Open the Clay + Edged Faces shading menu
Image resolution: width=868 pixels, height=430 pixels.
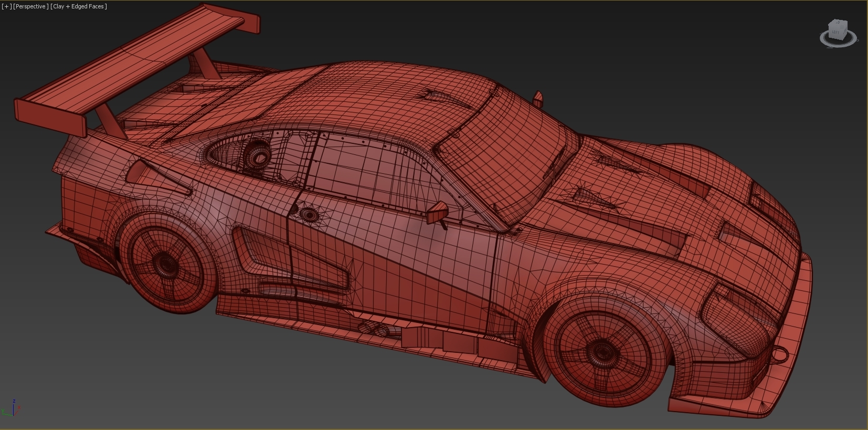pyautogui.click(x=79, y=6)
